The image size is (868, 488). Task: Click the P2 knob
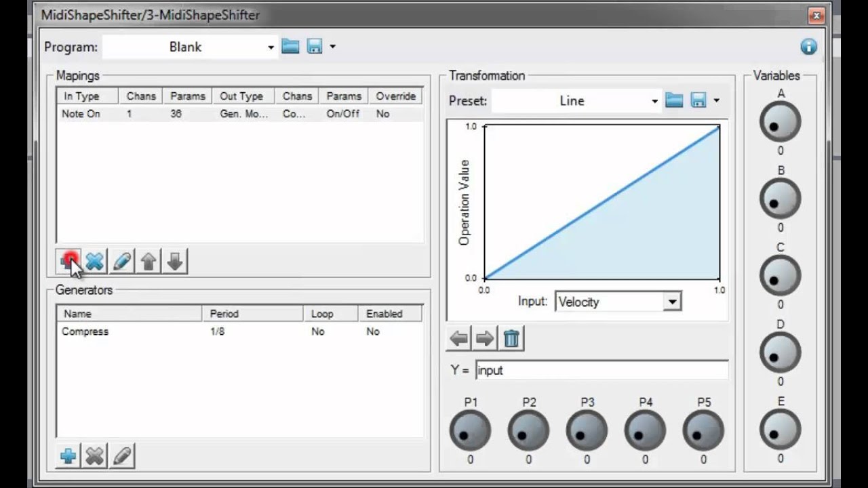528,430
